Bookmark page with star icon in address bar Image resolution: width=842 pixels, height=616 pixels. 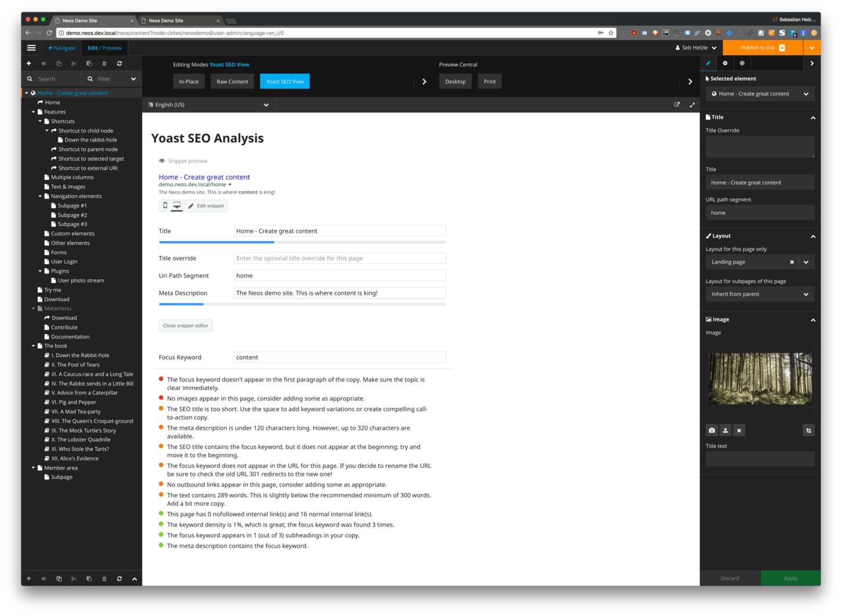pyautogui.click(x=611, y=33)
